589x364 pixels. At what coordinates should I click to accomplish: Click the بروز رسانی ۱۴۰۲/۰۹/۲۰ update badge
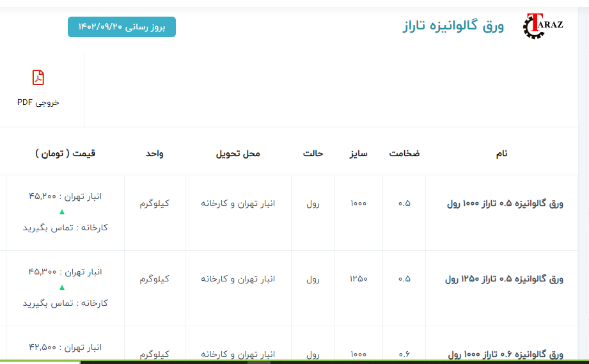(122, 27)
